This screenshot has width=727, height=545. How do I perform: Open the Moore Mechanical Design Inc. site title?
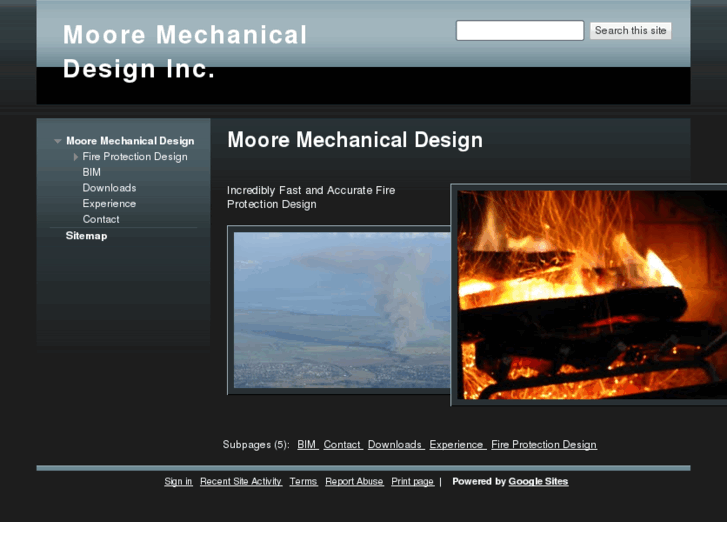coord(185,51)
